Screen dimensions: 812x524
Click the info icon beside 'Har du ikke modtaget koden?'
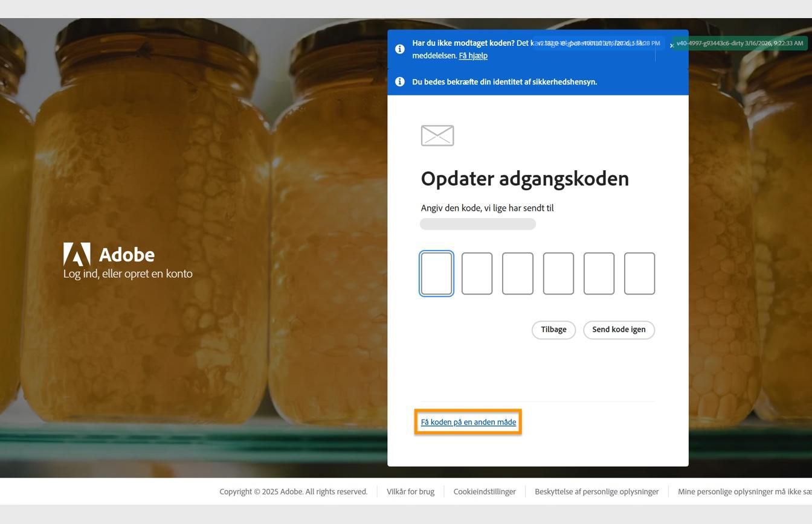tap(400, 49)
